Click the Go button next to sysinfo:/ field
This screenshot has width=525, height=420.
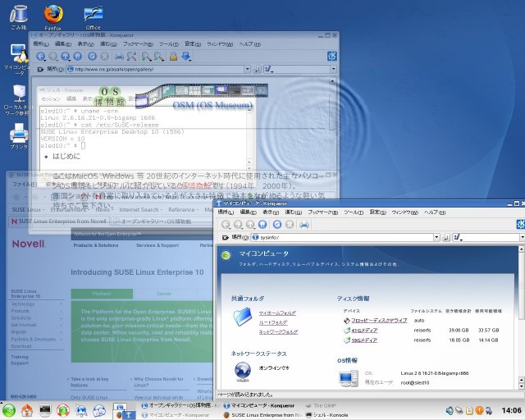click(x=445, y=237)
